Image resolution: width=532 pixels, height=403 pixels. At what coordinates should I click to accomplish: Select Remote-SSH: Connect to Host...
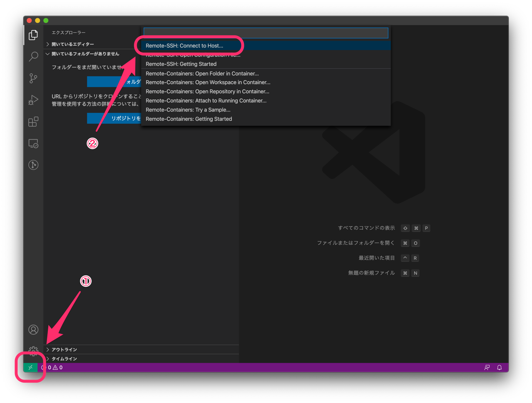266,46
